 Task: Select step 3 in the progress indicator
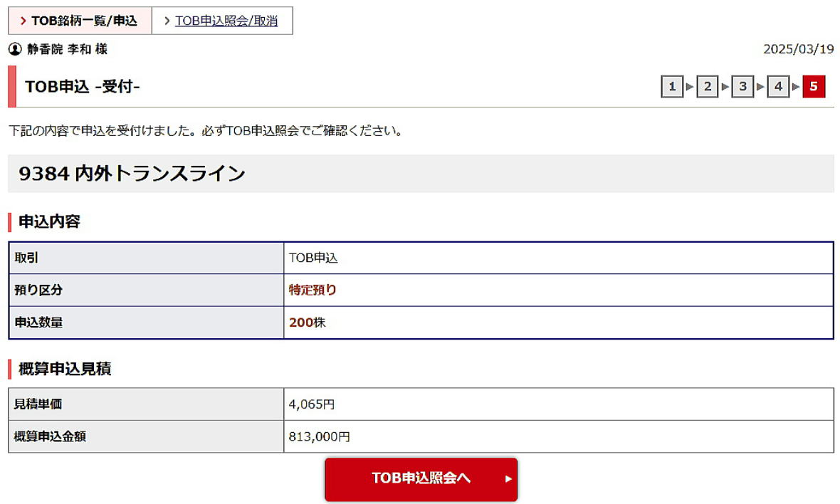pos(742,87)
